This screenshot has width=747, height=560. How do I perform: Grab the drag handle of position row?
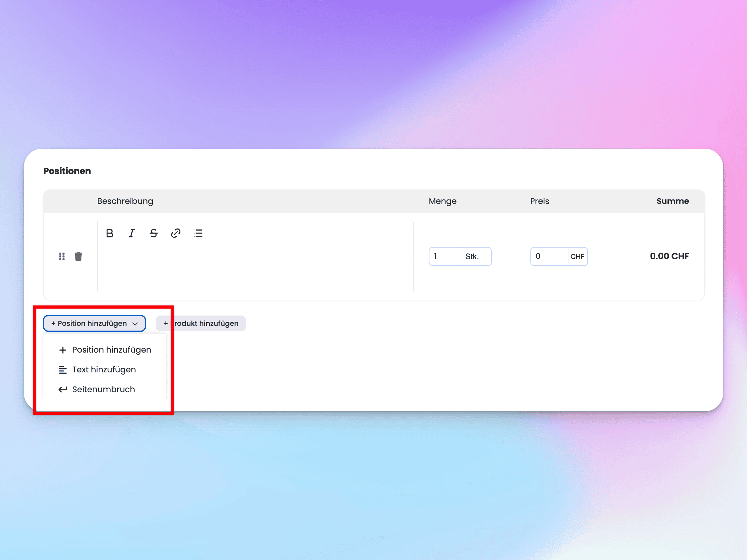click(x=62, y=256)
